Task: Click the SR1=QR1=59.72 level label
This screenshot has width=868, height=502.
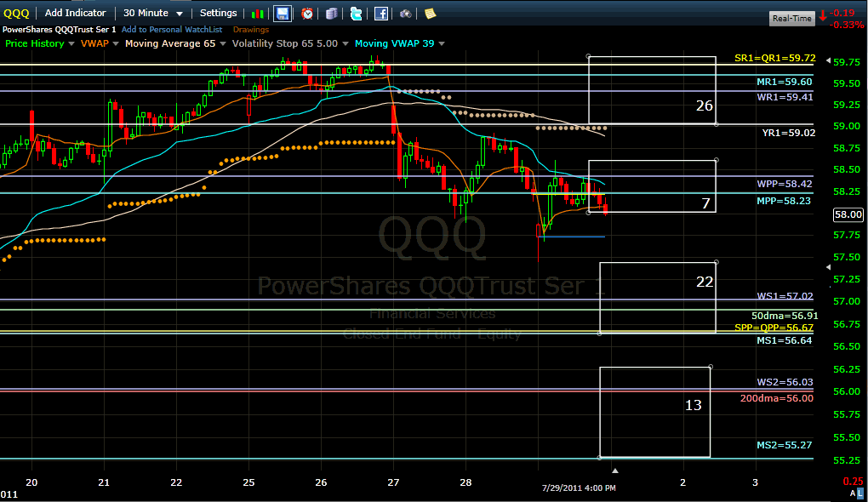Action: click(775, 58)
